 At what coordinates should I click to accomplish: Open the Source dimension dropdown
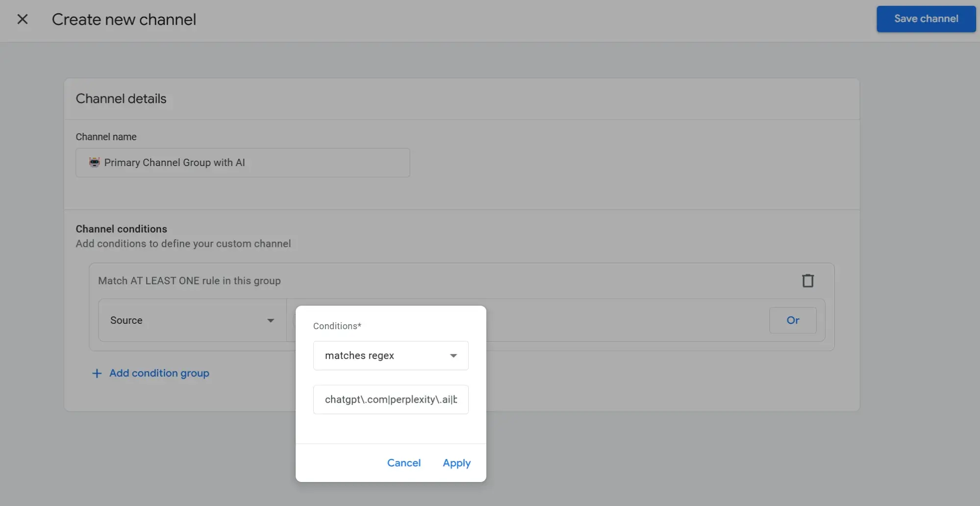point(192,320)
